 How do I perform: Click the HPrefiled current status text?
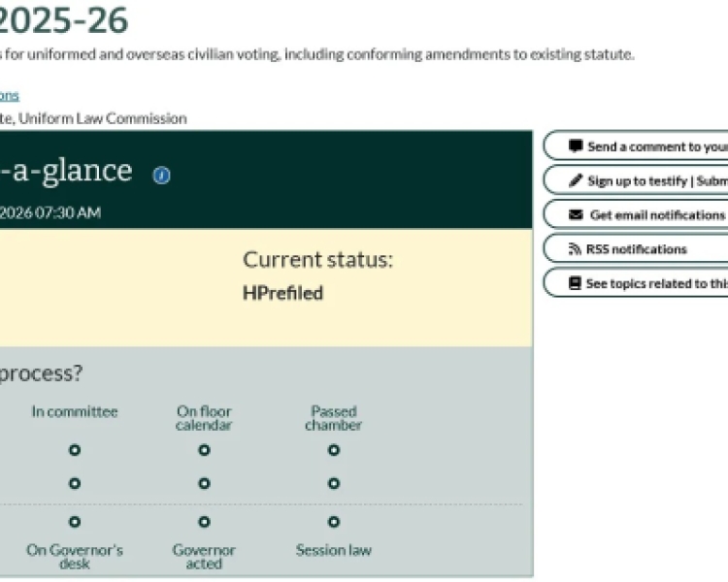[282, 293]
